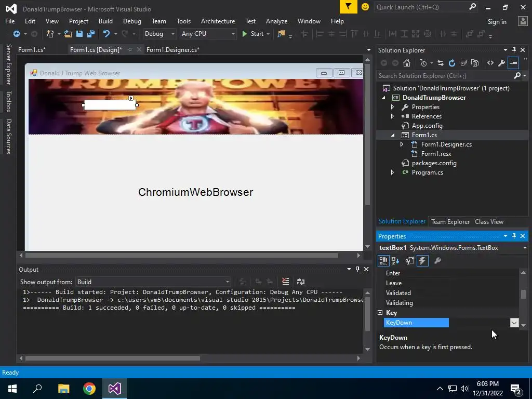Pin the Solution Explorer panel
Image resolution: width=532 pixels, height=399 pixels.
pyautogui.click(x=514, y=50)
